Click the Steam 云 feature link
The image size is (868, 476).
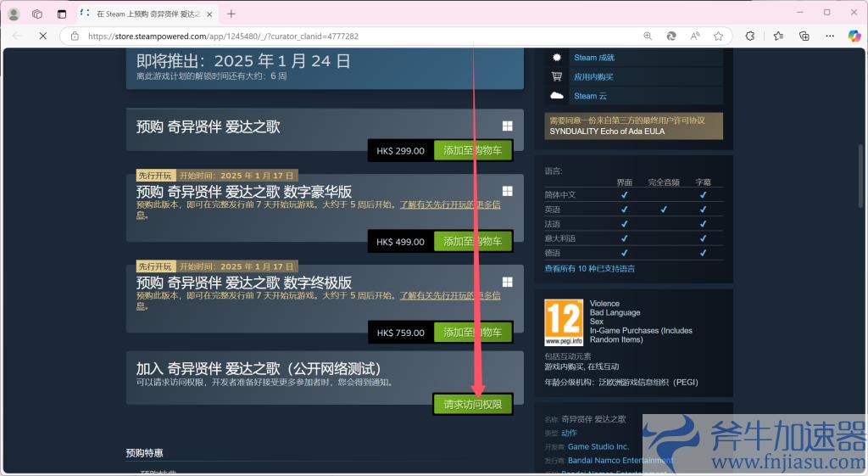point(590,96)
